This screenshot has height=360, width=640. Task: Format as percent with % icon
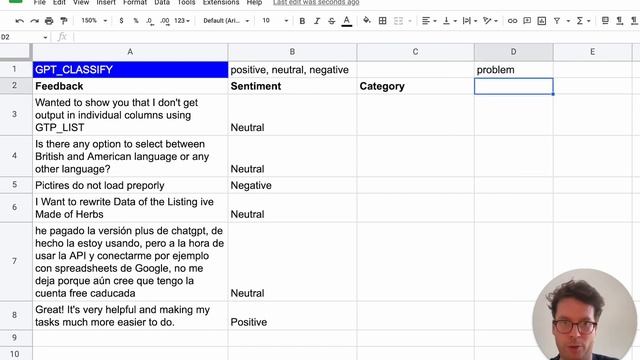tap(136, 21)
